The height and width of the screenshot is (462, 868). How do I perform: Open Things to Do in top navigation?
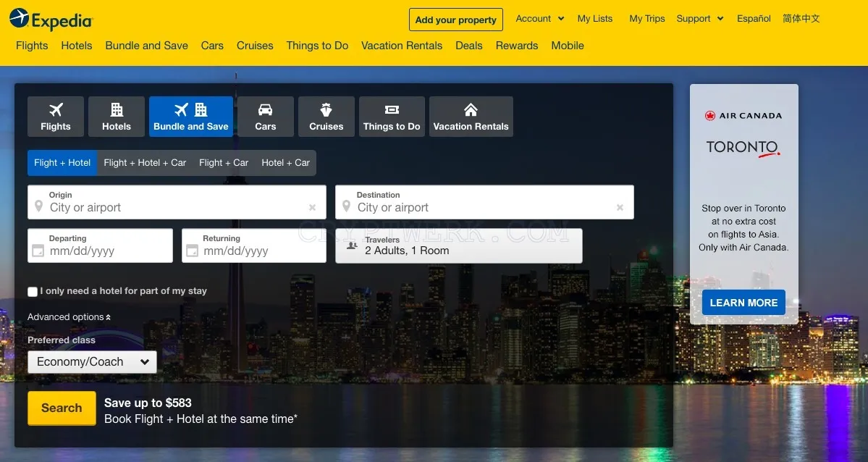point(317,46)
